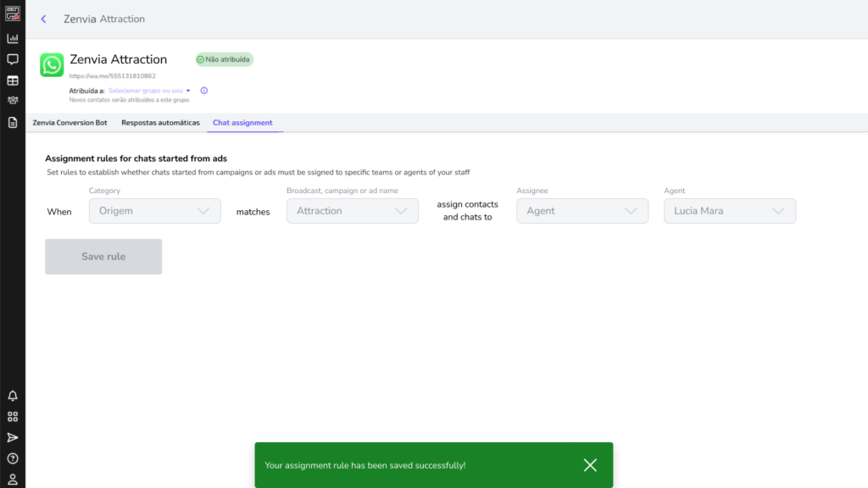Open the Attraction campaign name dropdown
868x488 pixels.
click(x=352, y=211)
